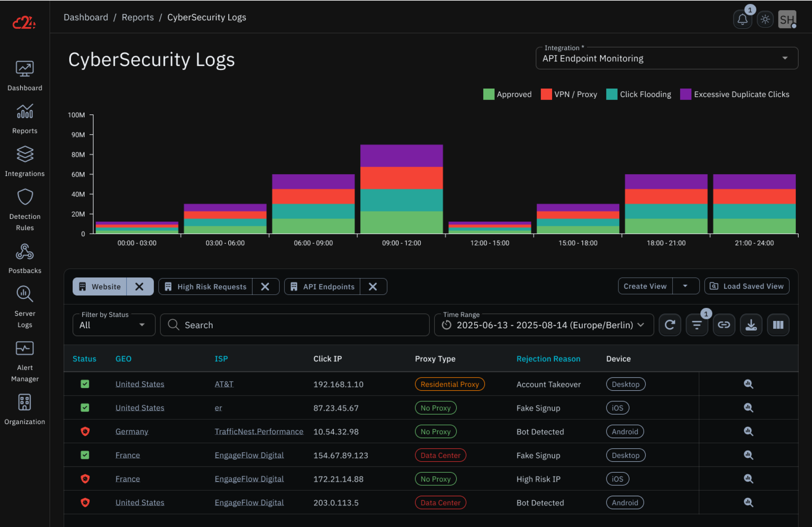Screen dimensions: 812x527
Task: Copy a shareable link with the chain icon
Action: (x=724, y=325)
